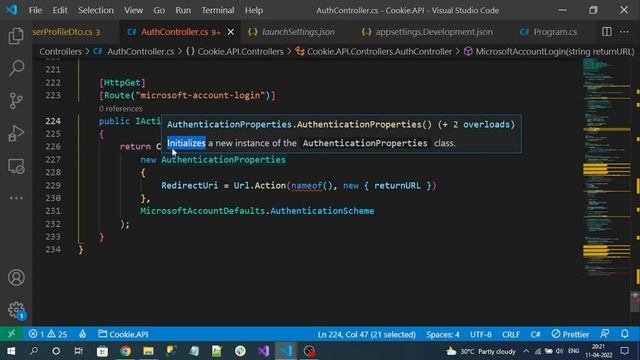Show additional views via ellipsis in activity bar
The height and width of the screenshot is (360, 640).
(x=16, y=198)
